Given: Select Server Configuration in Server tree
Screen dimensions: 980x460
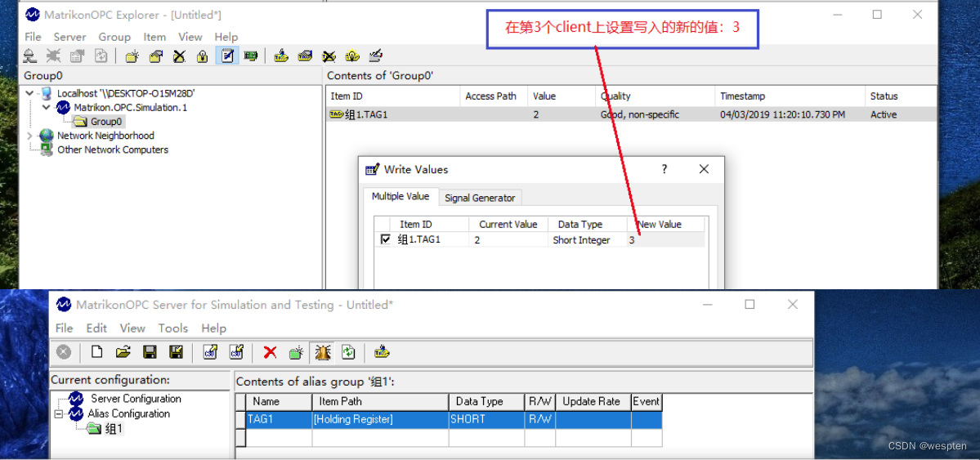Looking at the screenshot, I should coord(136,399).
